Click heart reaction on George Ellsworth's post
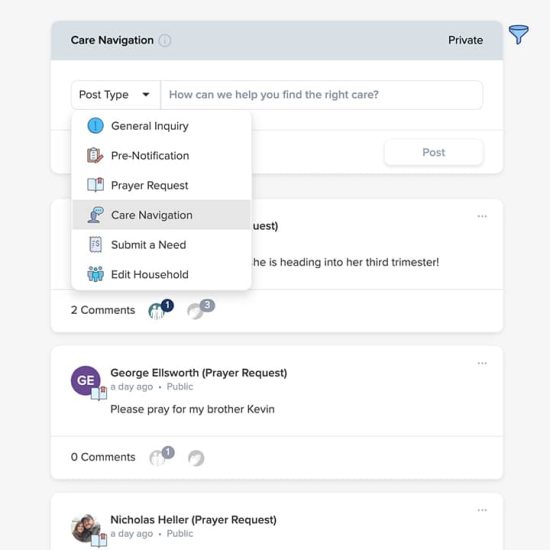Viewport: 550px width, 550px height. 196,458
